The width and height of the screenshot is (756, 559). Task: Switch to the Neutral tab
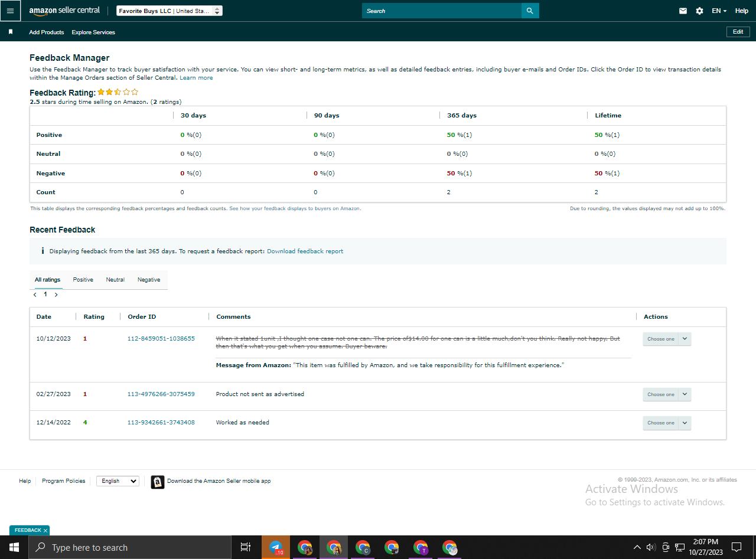tap(115, 280)
